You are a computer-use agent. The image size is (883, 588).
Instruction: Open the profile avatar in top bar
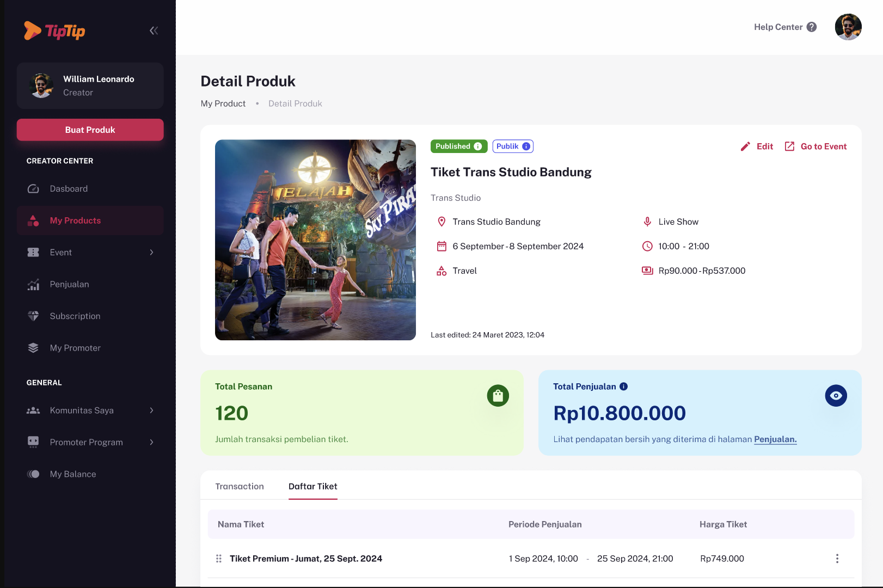(x=848, y=27)
